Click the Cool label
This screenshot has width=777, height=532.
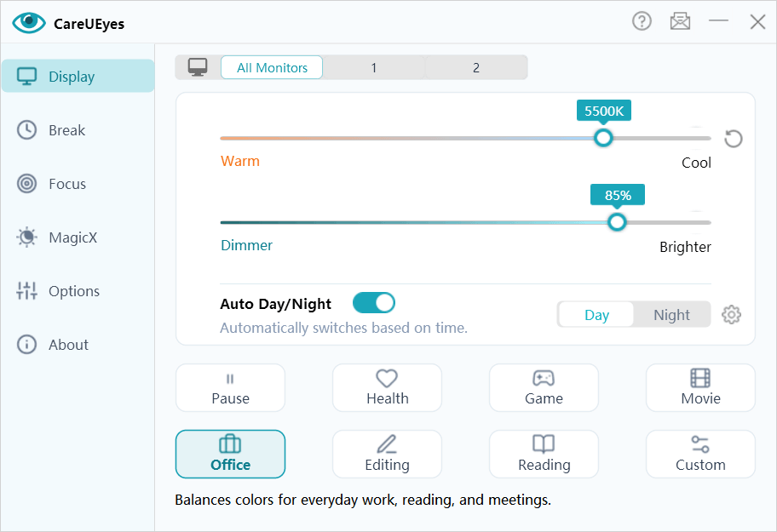pyautogui.click(x=696, y=163)
